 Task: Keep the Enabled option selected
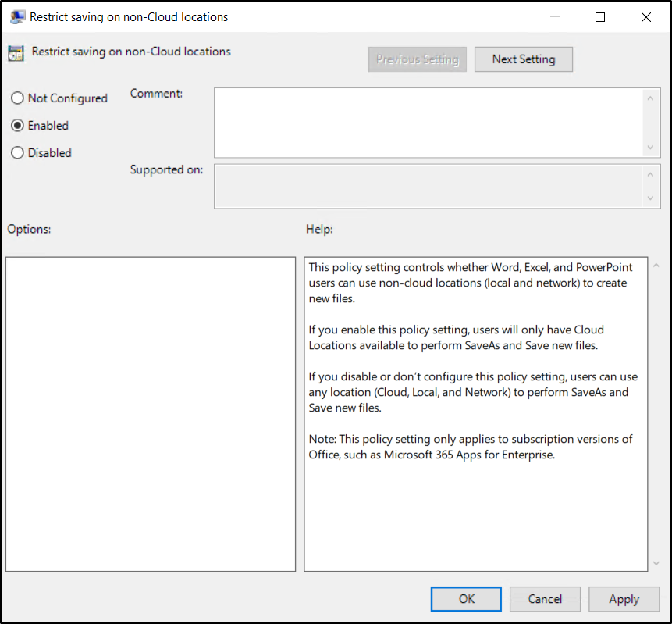(17, 125)
